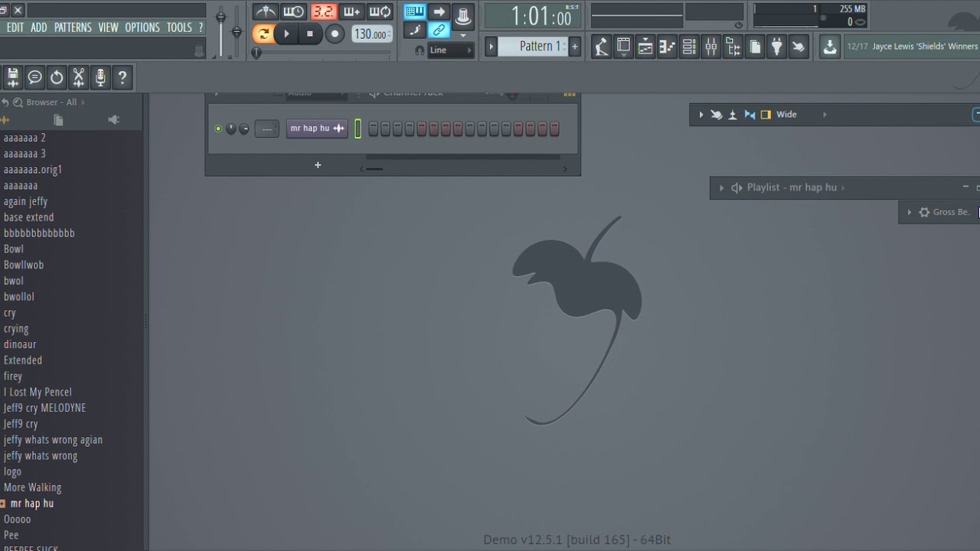Expand the Browser - All options arrow
980x551 pixels.
(x=82, y=103)
